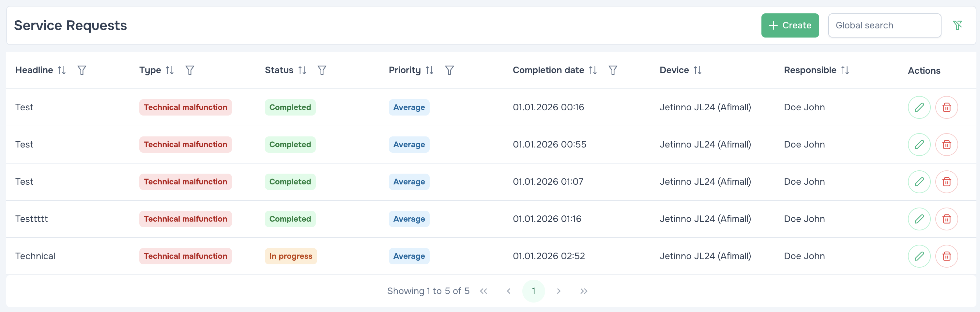Open the edit pencil icon for the Technical request
The image size is (980, 312).
coord(920,256)
